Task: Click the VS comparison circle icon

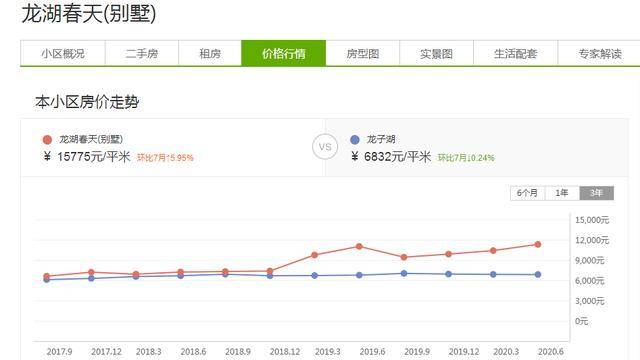Action: [325, 147]
